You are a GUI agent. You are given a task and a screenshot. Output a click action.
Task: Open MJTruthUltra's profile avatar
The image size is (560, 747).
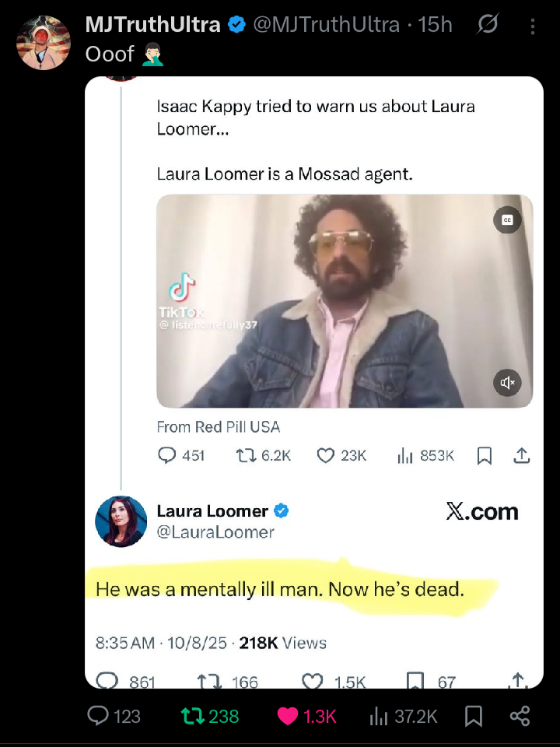(44, 43)
